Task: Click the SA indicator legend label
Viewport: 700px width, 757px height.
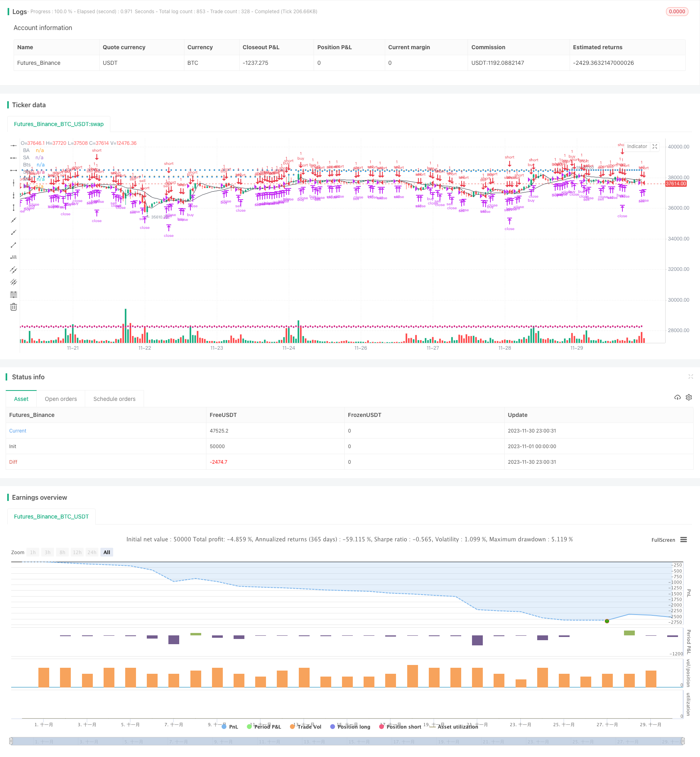Action: 26,158
